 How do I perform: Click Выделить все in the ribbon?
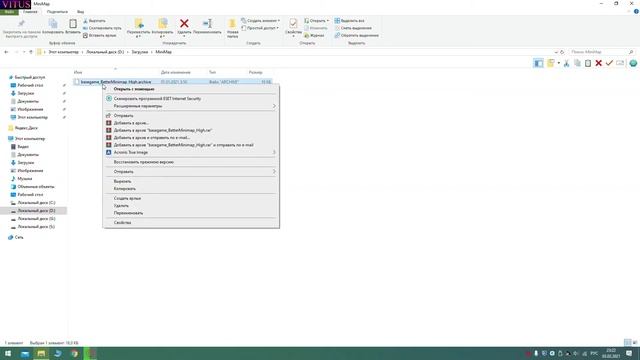[350, 21]
